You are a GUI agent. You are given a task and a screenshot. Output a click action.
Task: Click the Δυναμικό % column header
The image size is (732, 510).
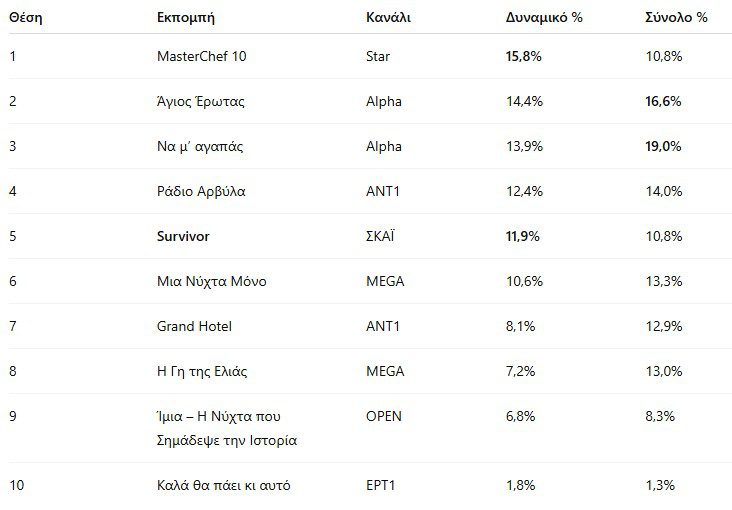pos(544,18)
